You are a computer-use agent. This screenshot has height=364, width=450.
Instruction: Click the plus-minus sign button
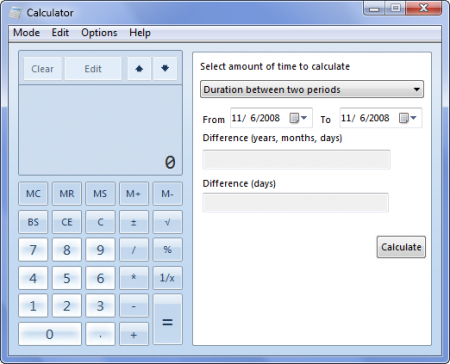134,222
